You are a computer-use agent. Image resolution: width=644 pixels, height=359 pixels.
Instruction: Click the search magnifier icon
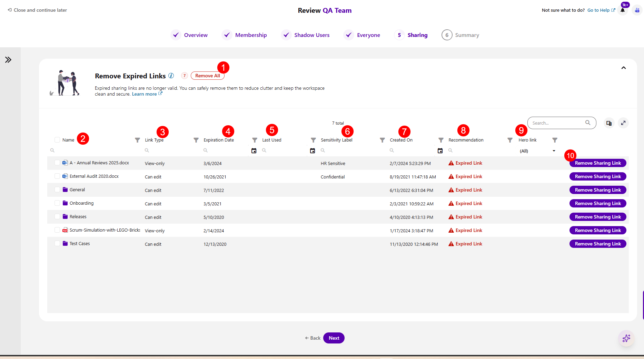(588, 123)
